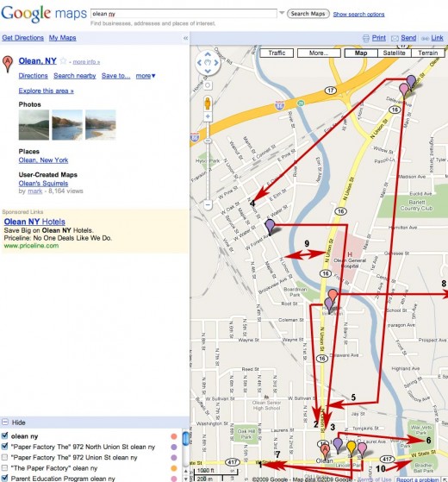
Task: Switch to Satellite view
Action: coord(394,53)
